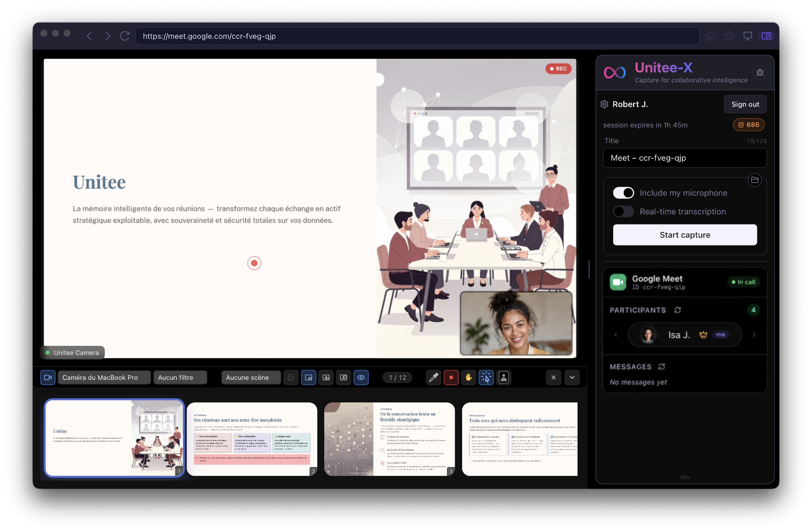Viewport: 812px width, 532px height.
Task: Open the Aucune scène scene dropdown
Action: point(251,377)
